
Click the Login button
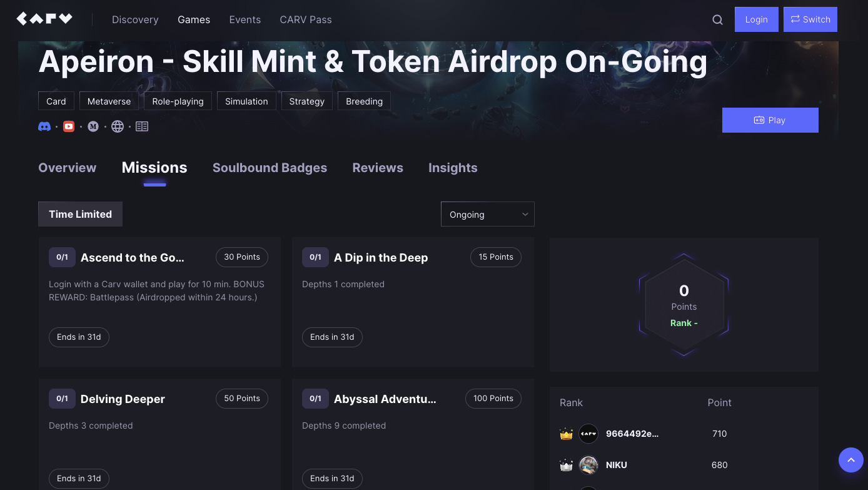click(757, 19)
